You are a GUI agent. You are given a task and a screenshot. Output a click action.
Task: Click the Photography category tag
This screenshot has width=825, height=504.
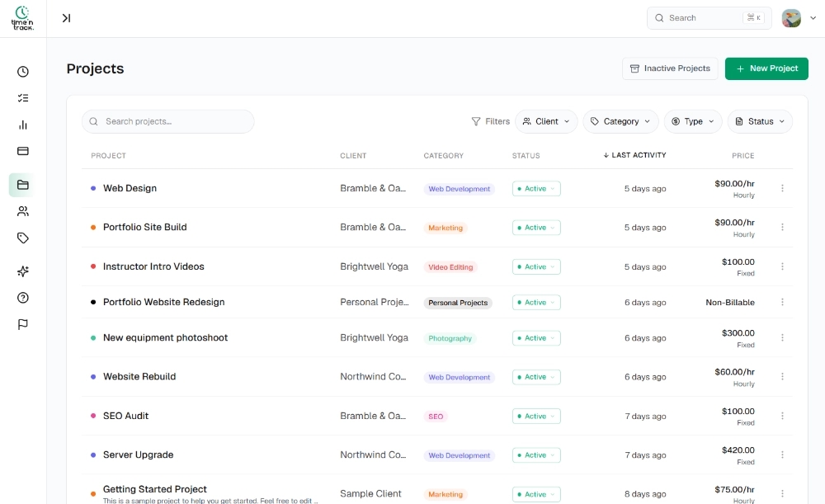(x=450, y=338)
